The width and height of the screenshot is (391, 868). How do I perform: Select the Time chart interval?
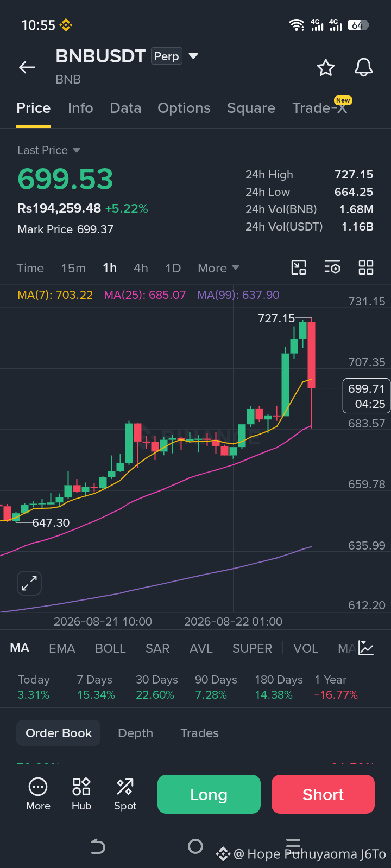point(30,268)
